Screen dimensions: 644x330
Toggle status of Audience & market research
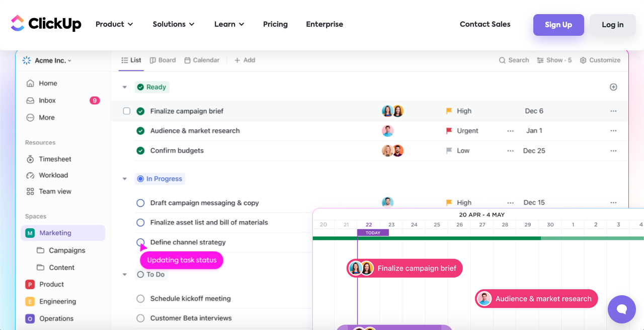click(141, 130)
